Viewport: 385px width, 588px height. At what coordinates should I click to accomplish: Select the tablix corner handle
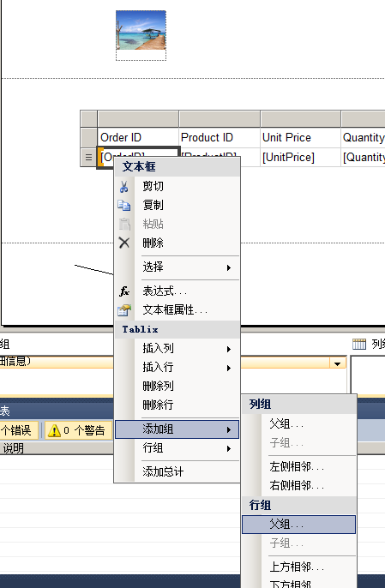coord(88,118)
